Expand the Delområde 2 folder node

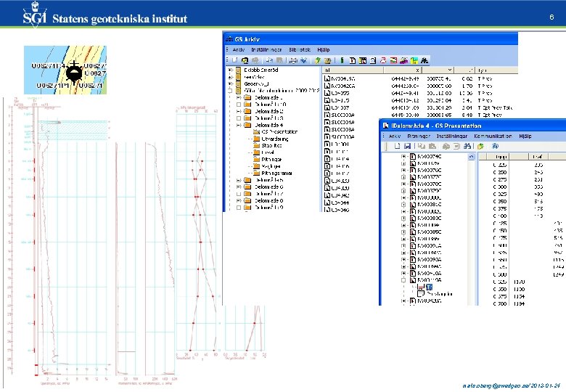pos(239,111)
